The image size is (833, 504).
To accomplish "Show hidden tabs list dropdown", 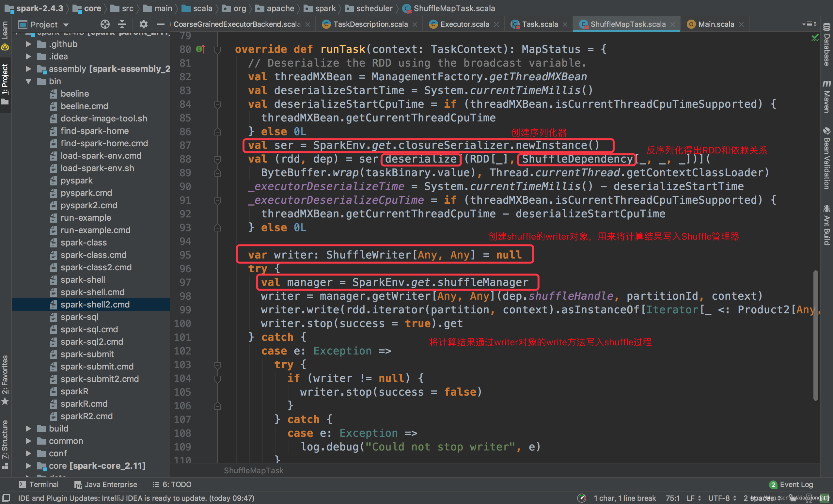I will pos(809,24).
